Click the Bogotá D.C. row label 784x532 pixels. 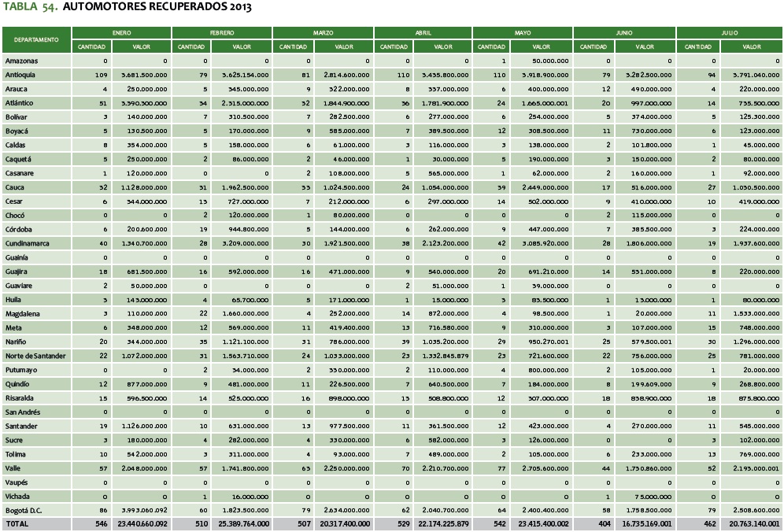(x=23, y=511)
